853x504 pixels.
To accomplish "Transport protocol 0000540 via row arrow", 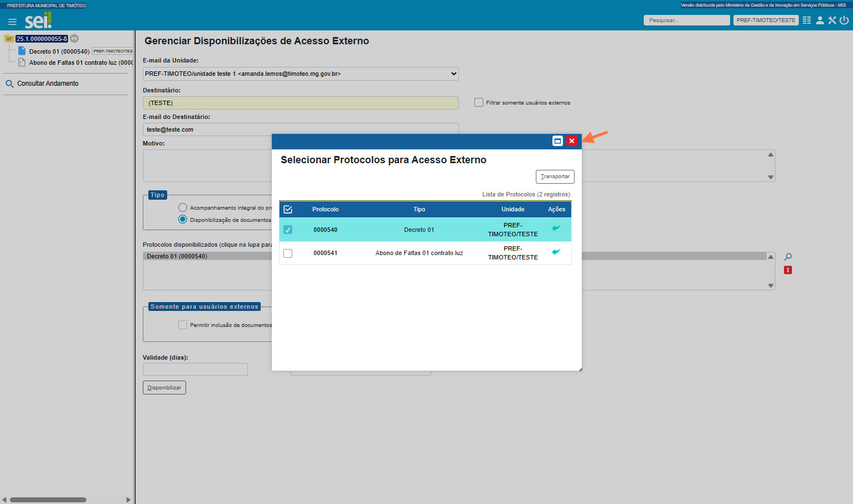I will coord(556,228).
